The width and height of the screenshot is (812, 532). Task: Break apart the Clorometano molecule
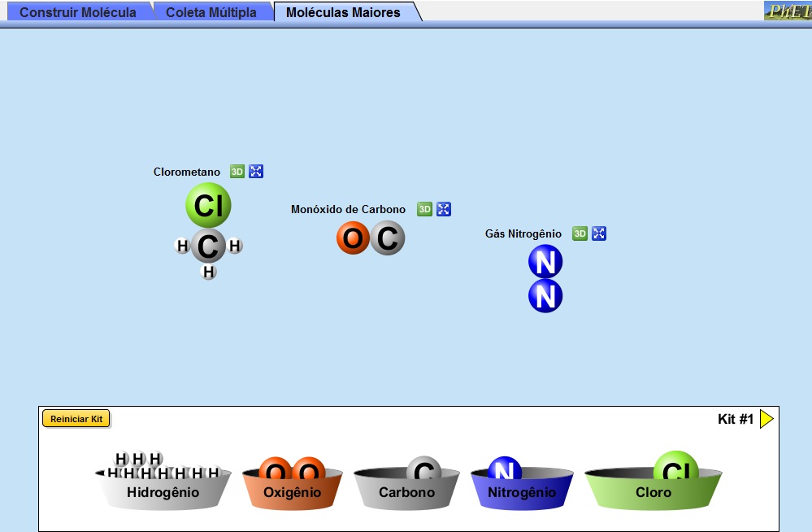click(x=256, y=172)
